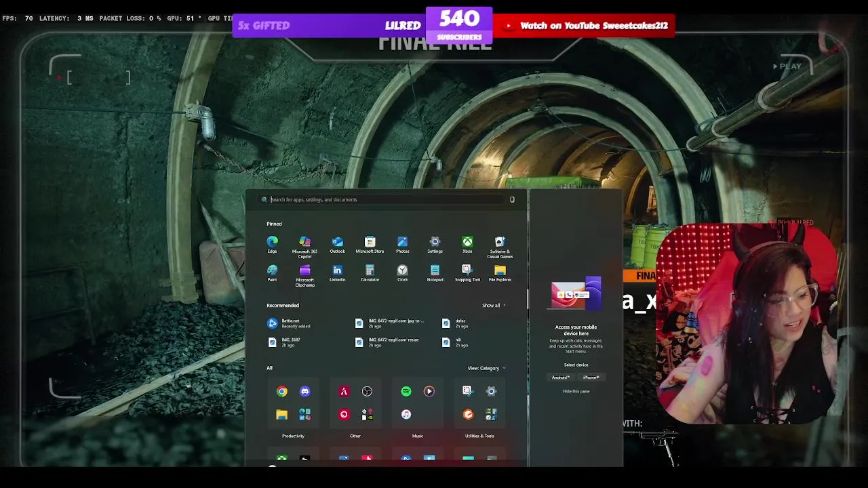Open recommended file hili
Screen dimensions: 868x488
456,342
